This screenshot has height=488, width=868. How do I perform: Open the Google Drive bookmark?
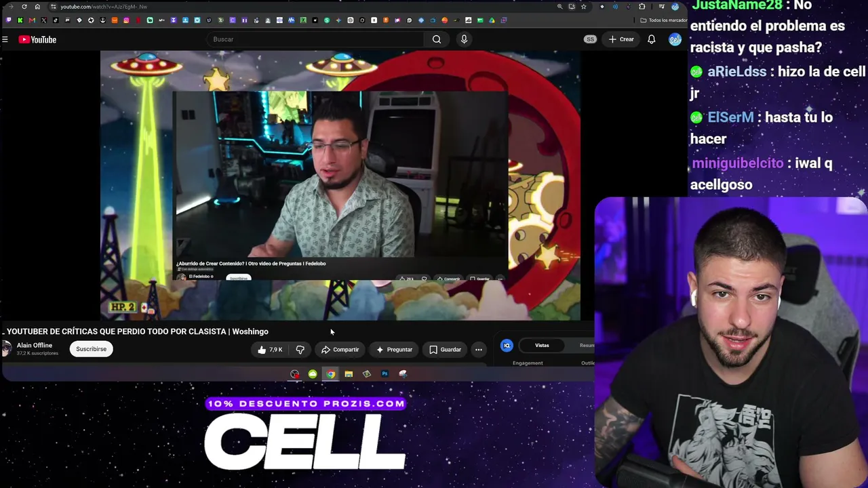pyautogui.click(x=492, y=20)
